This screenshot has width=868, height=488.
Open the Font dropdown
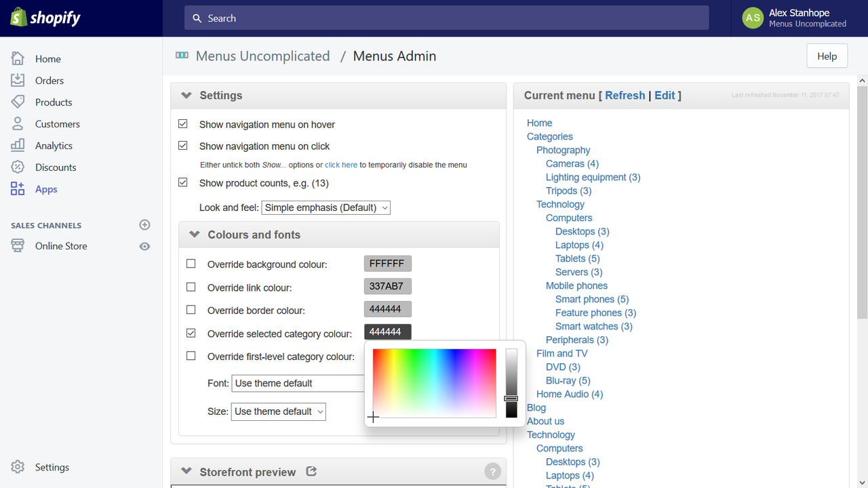[298, 383]
